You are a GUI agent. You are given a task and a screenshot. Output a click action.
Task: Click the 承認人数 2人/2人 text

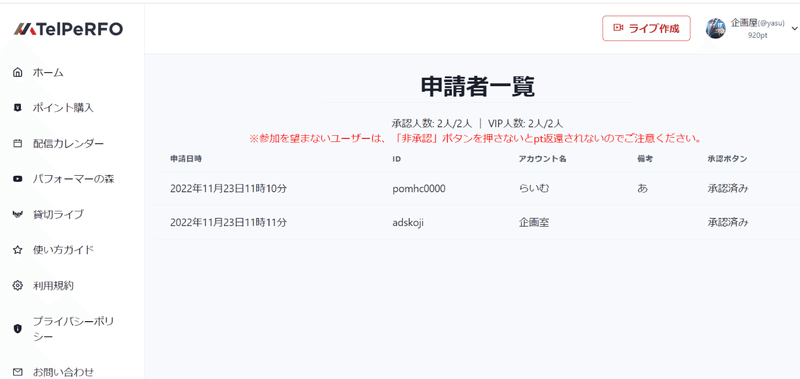tap(433, 123)
